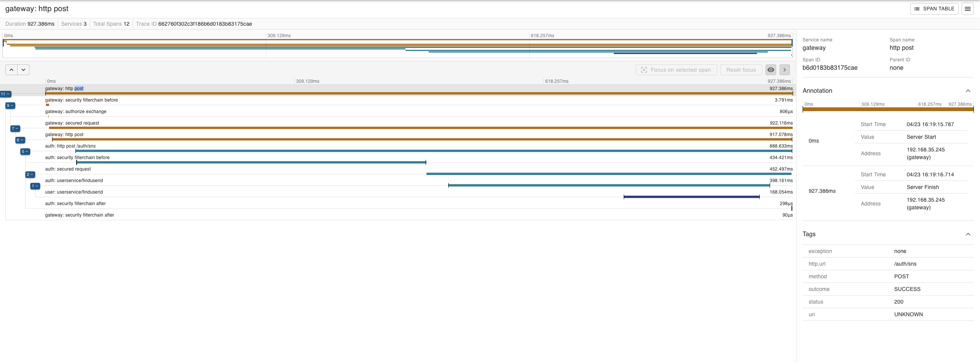Click the method value POST
This screenshot has width=980, height=363.
tap(901, 276)
